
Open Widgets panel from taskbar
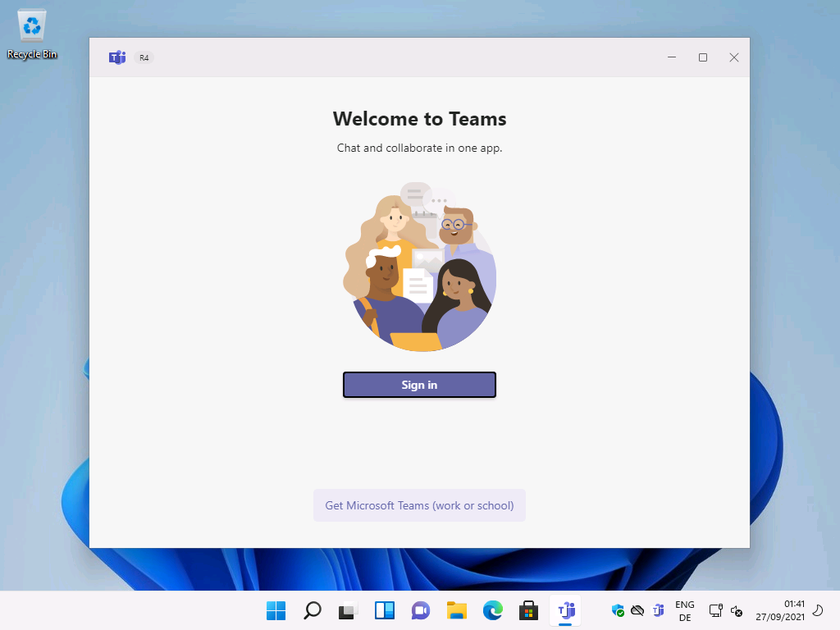385,610
